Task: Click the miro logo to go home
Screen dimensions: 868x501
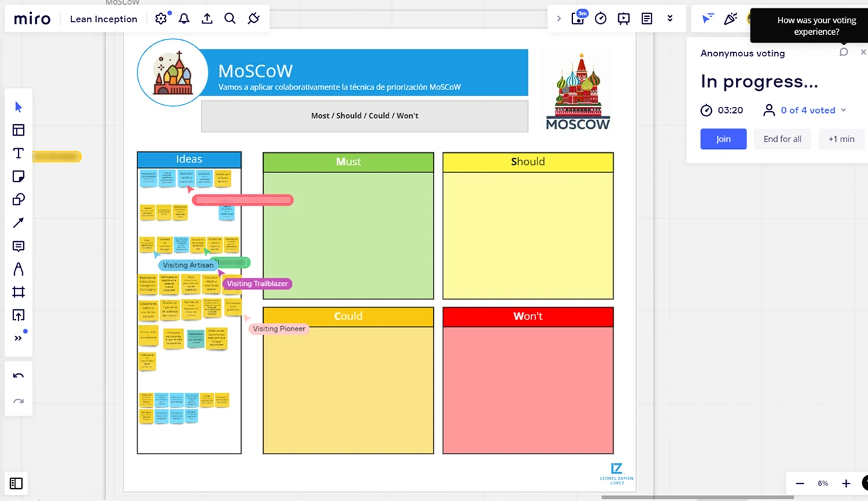Action: (32, 19)
